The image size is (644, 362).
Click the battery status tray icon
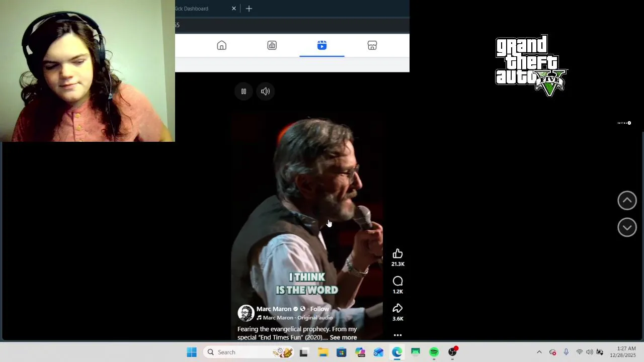point(600,352)
